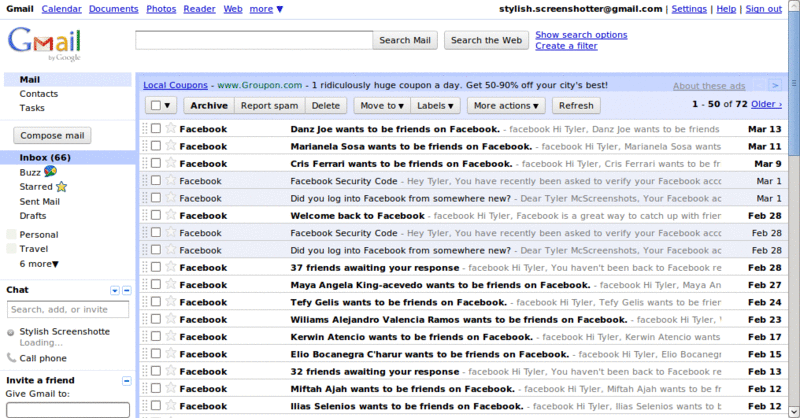This screenshot has width=800, height=418.
Task: Star the 37 friends awaiting your response email
Action: pos(171,267)
